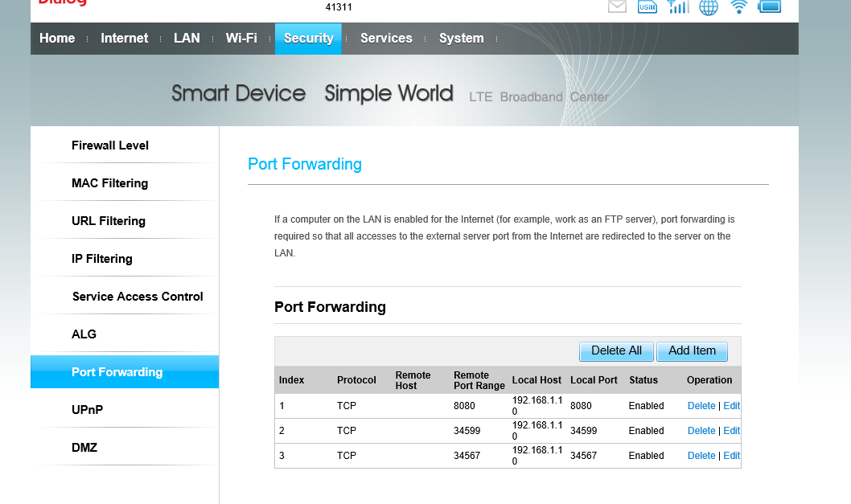Click the Add Item button

[x=692, y=351]
